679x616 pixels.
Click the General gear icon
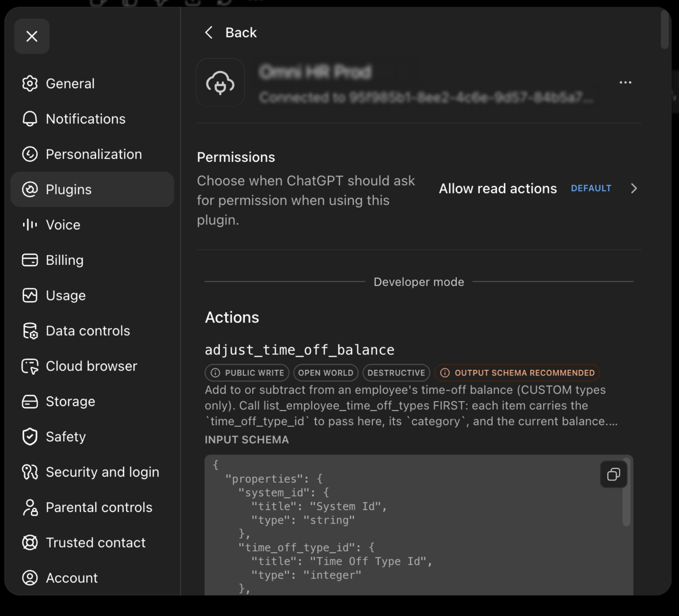pos(30,84)
